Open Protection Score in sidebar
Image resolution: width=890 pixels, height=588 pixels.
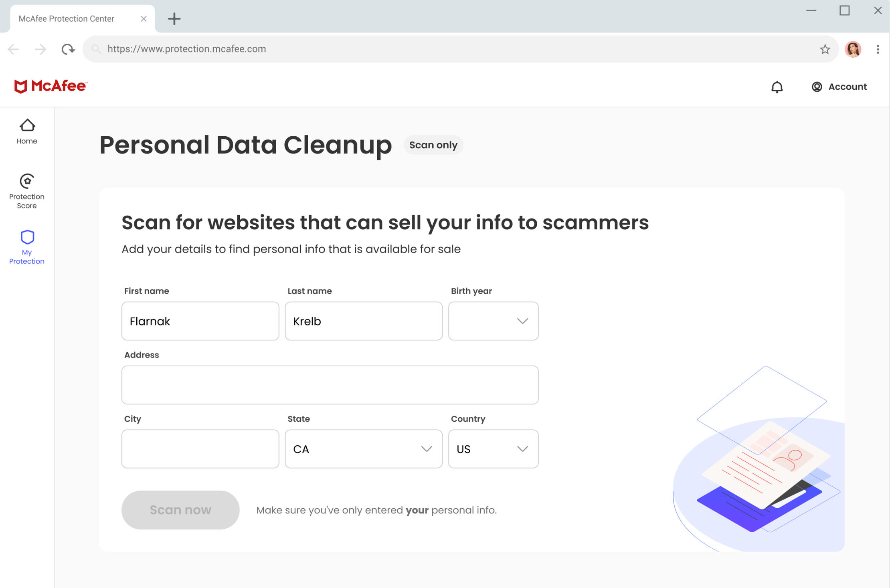pos(27,192)
